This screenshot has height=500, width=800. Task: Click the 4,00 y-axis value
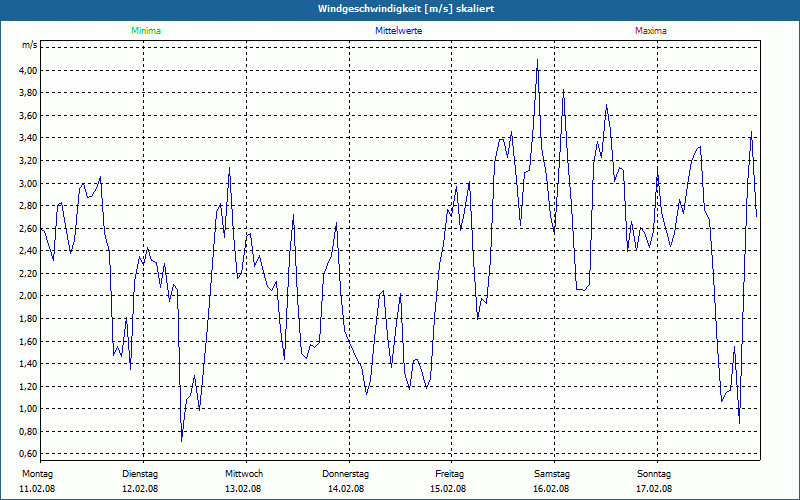(28, 70)
